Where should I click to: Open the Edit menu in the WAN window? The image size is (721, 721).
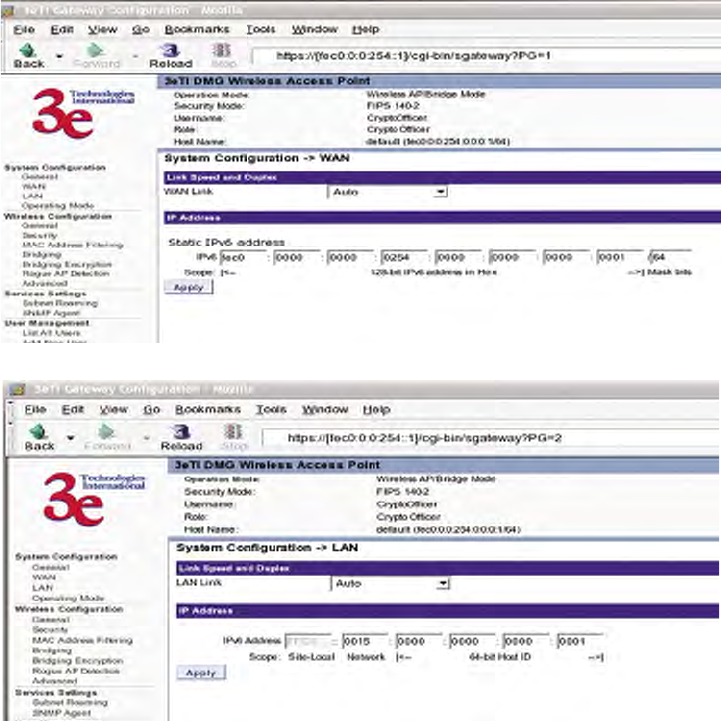(x=62, y=29)
